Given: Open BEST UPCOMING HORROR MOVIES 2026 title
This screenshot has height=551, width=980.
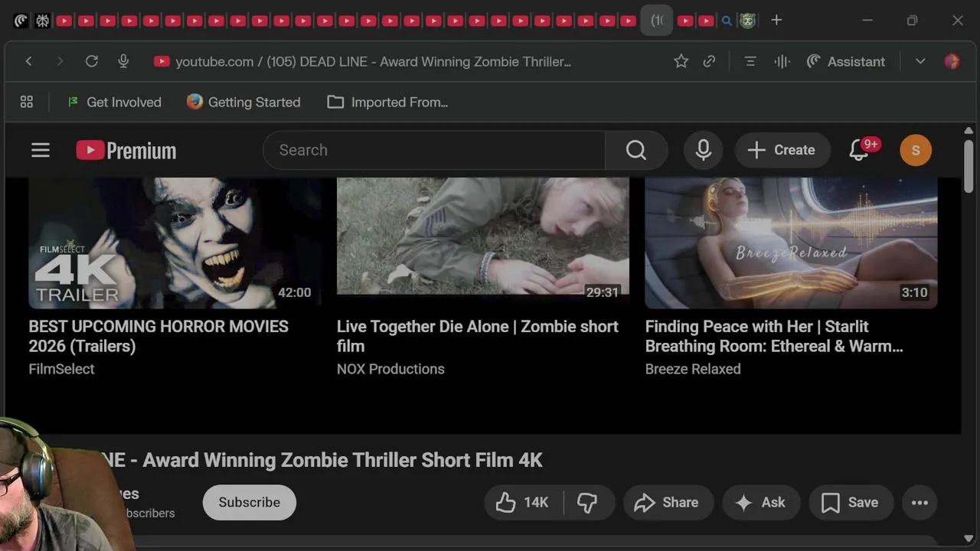Looking at the screenshot, I should pyautogui.click(x=158, y=336).
